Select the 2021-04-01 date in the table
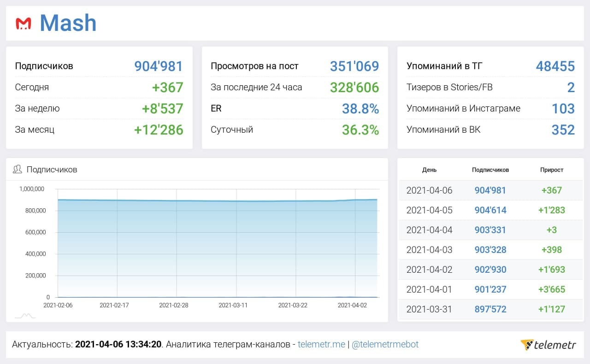The image size is (590, 364). pos(430,289)
